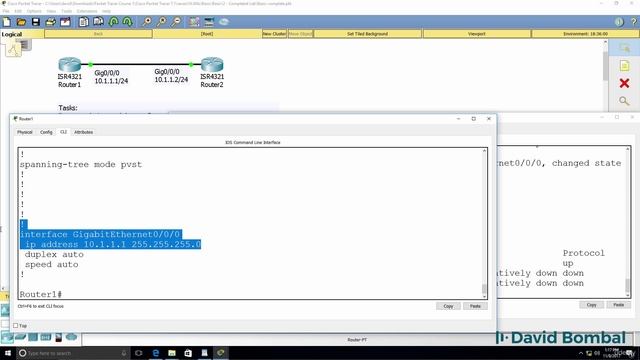Click the Copy toolbar icon
Screen dimensions: 640x360
pos(84,22)
